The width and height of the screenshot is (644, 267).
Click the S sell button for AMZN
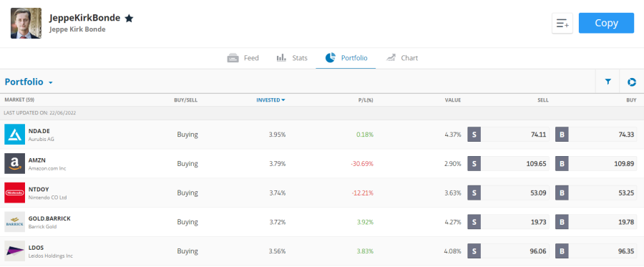pyautogui.click(x=474, y=163)
